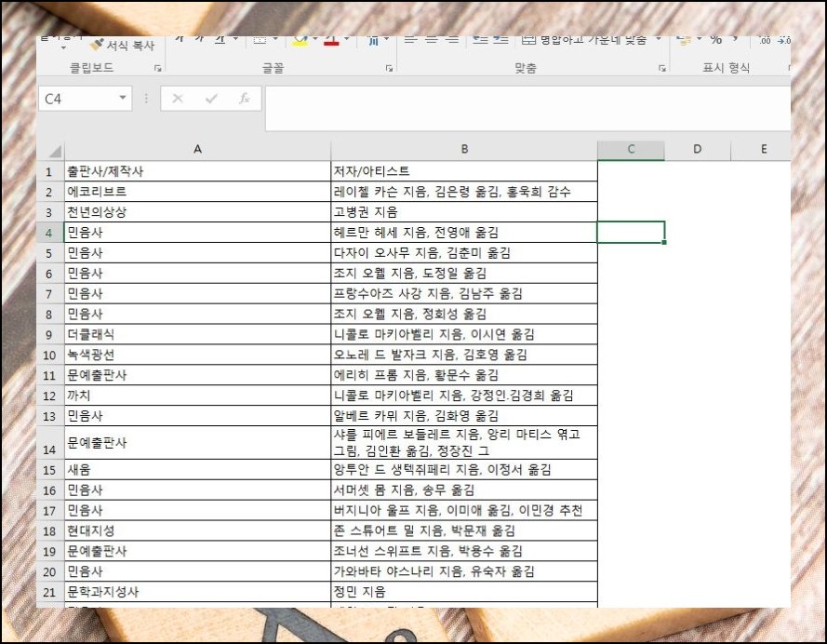Click the cell '다자이 오사무 지음, 김춘미 옮김'
Screen dimensions: 827x644
tap(464, 253)
